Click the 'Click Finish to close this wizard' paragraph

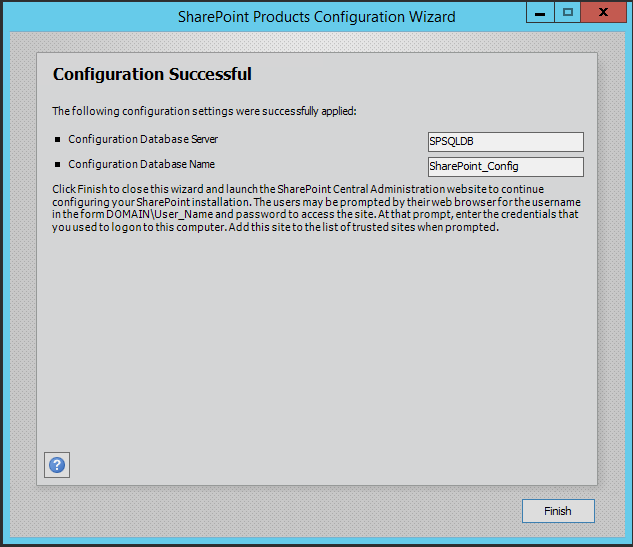316,208
